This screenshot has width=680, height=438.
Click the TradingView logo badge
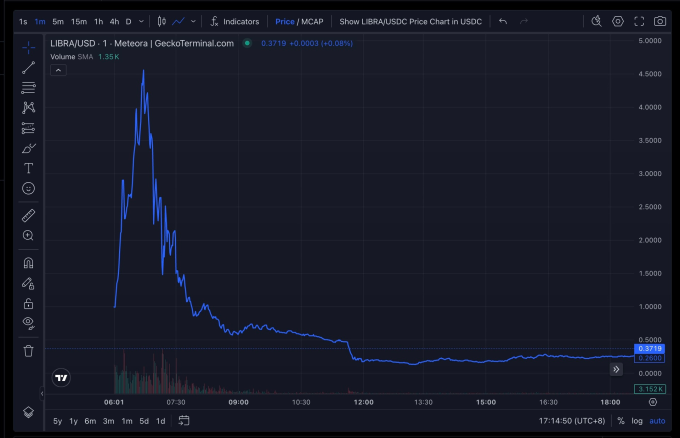(x=61, y=378)
